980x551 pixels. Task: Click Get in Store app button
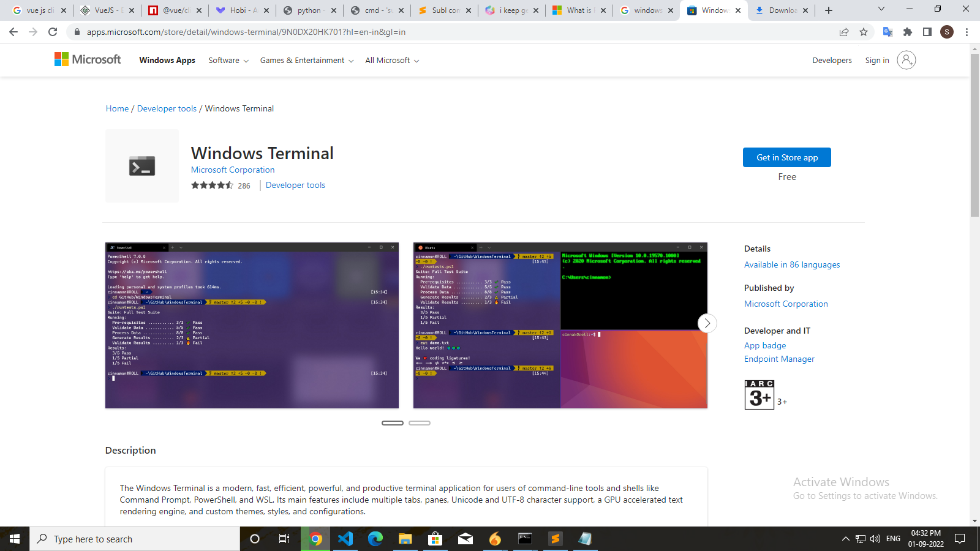coord(787,157)
